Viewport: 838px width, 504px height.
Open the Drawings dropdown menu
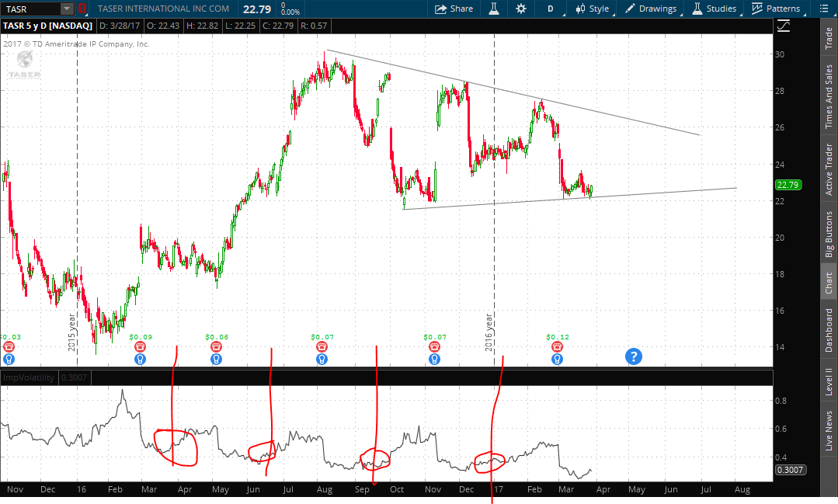point(652,9)
